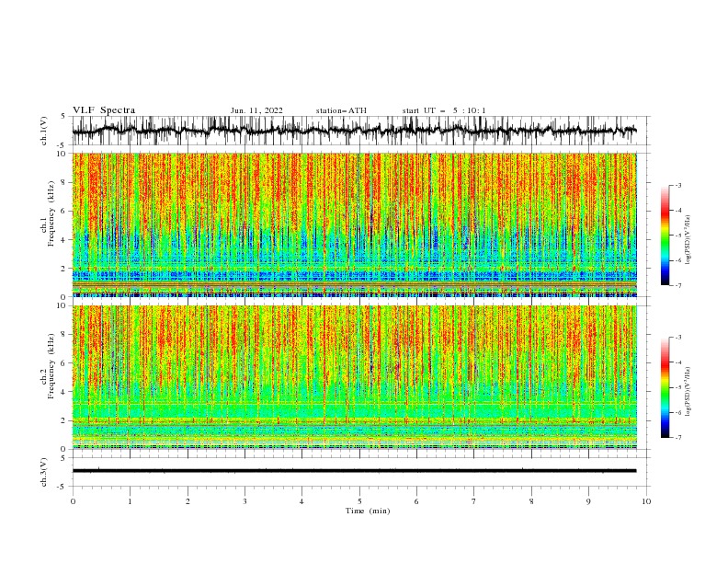Click time axis tick label "8"
Screen dimensions: 728x563
click(x=531, y=501)
